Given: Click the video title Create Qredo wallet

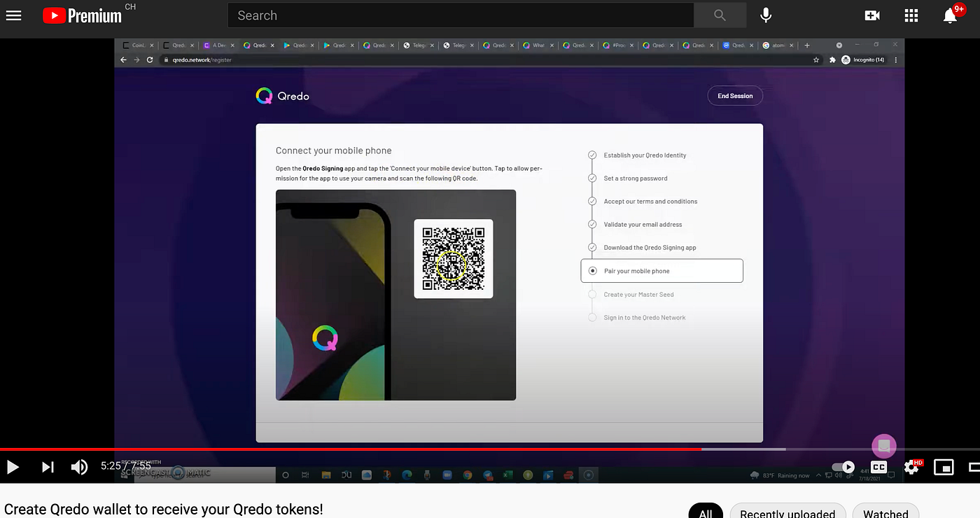Looking at the screenshot, I should pyautogui.click(x=164, y=509).
